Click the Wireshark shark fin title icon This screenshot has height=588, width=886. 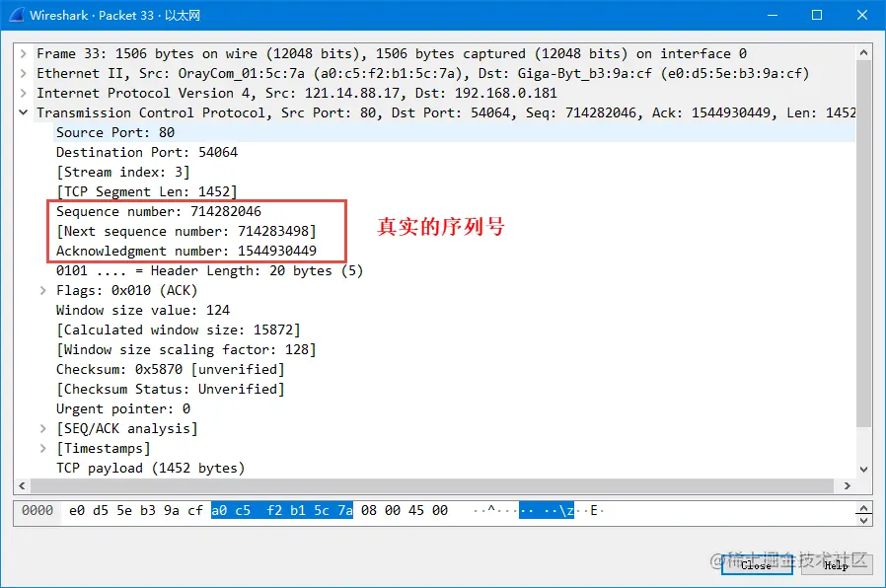click(x=16, y=15)
